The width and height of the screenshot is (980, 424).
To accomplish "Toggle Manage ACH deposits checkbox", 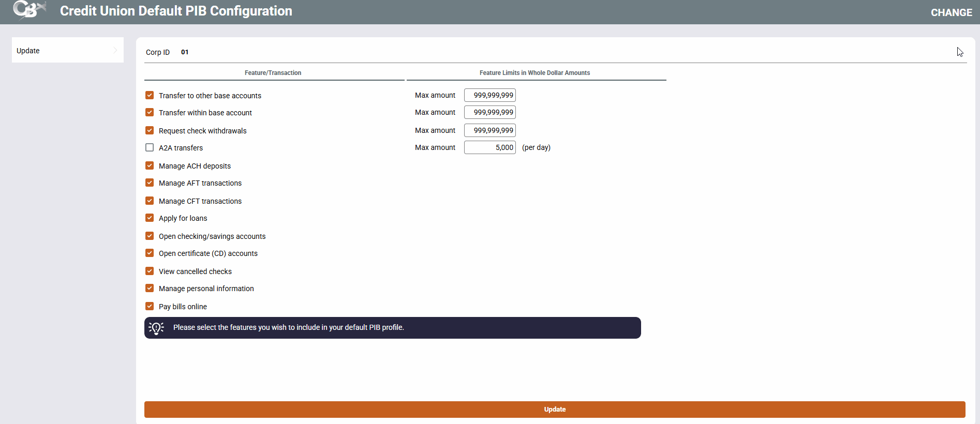I will 150,165.
